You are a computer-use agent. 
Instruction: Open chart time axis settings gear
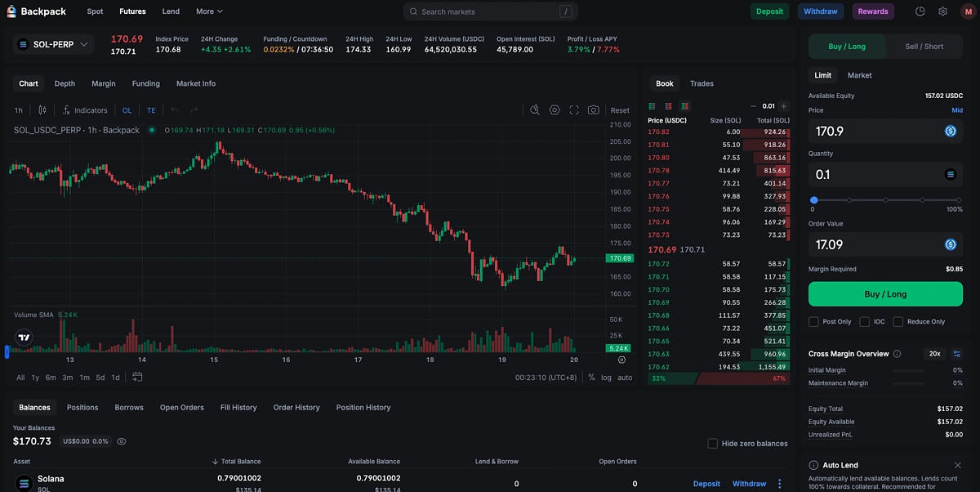[x=621, y=360]
